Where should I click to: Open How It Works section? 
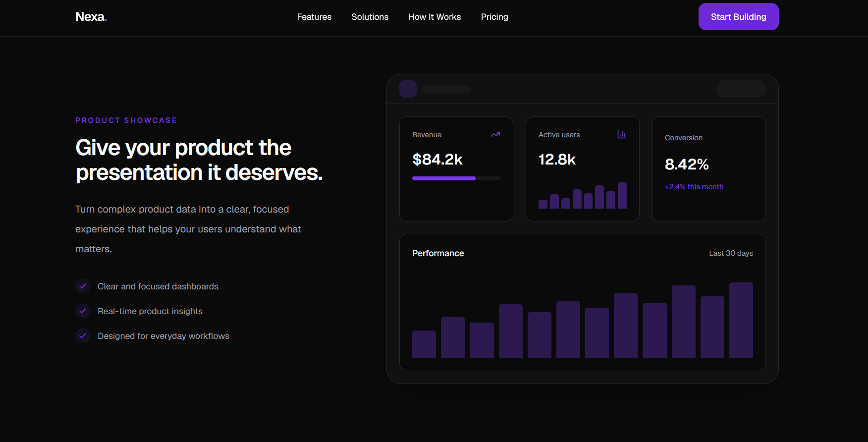click(434, 17)
